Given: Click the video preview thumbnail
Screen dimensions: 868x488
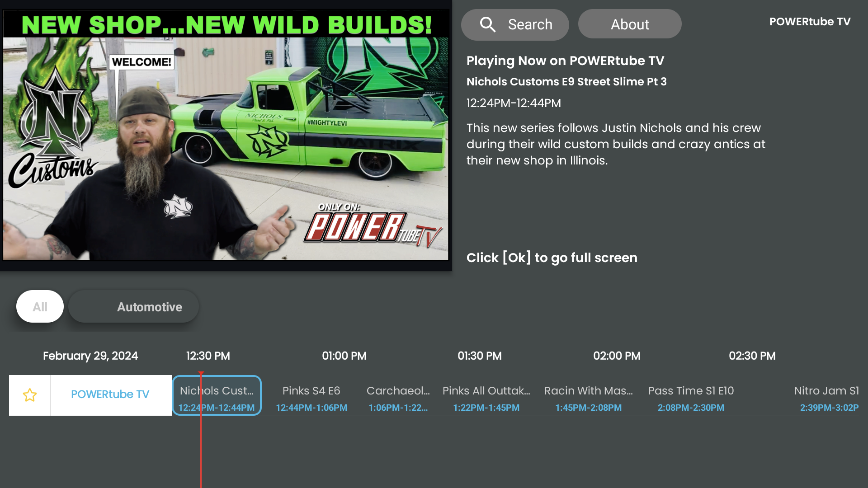Looking at the screenshot, I should pos(226,136).
